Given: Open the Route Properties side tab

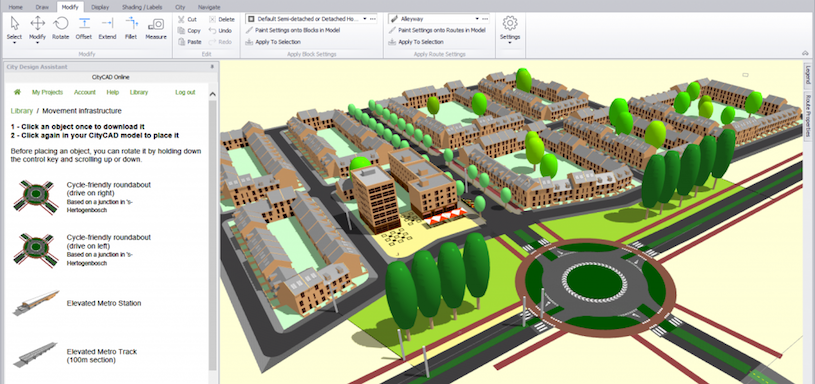Looking at the screenshot, I should (808, 115).
